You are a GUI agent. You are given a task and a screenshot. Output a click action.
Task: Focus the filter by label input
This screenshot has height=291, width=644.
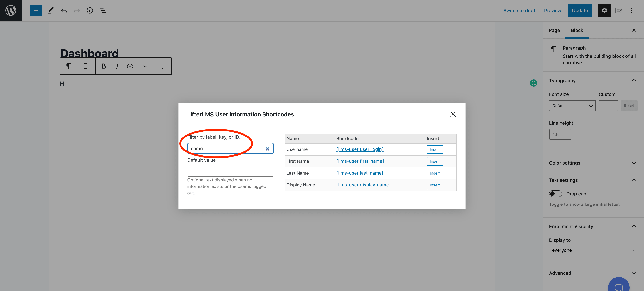(x=230, y=149)
